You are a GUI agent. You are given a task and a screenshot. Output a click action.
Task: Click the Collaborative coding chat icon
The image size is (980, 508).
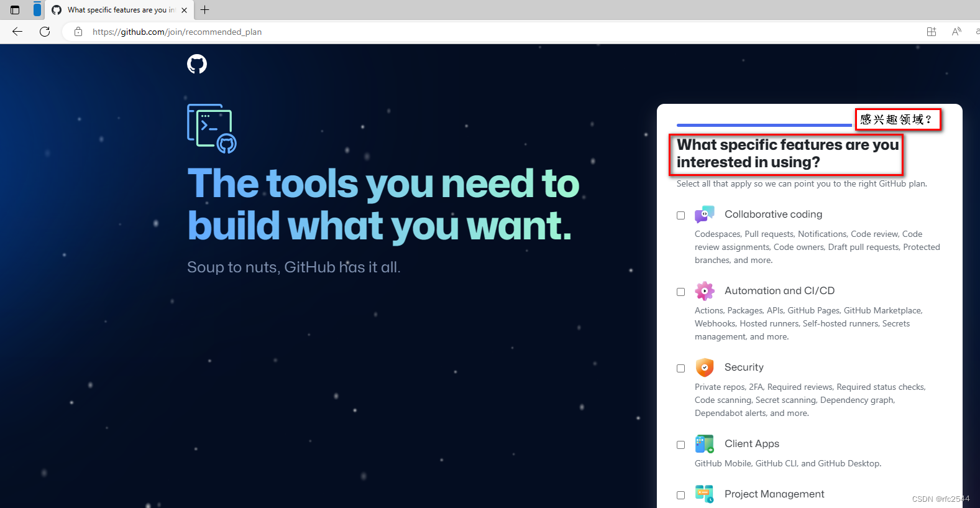click(704, 215)
